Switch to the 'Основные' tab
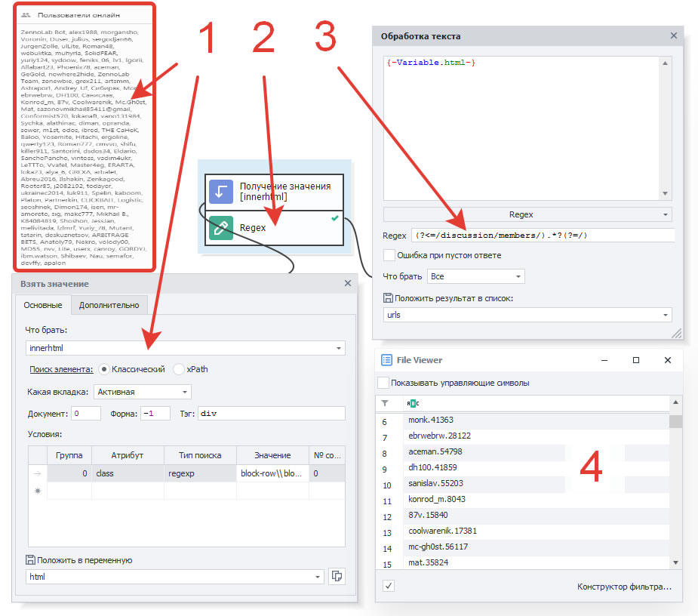Image resolution: width=698 pixels, height=616 pixels. pos(43,305)
